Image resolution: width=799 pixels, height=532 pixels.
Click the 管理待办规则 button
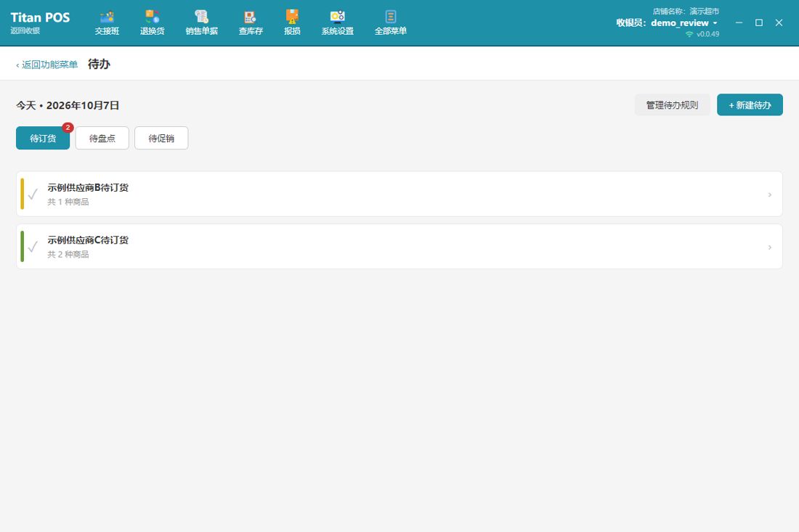[x=672, y=105]
